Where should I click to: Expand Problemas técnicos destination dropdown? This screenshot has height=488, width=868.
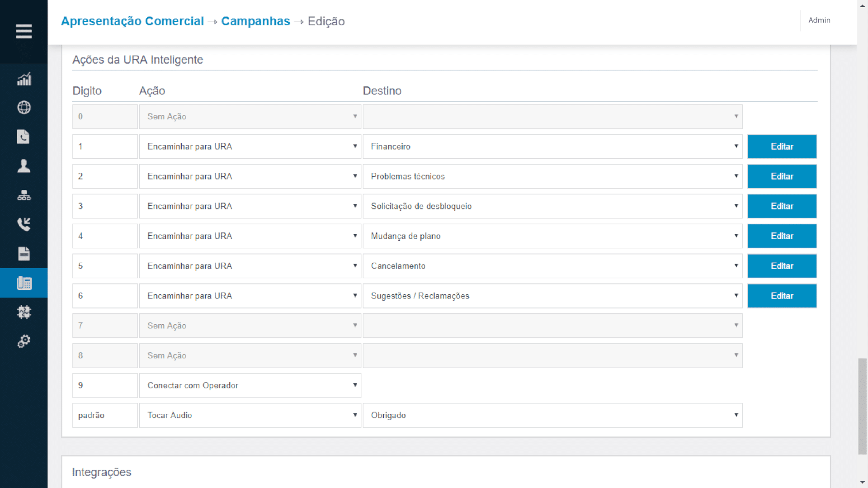[x=552, y=176]
